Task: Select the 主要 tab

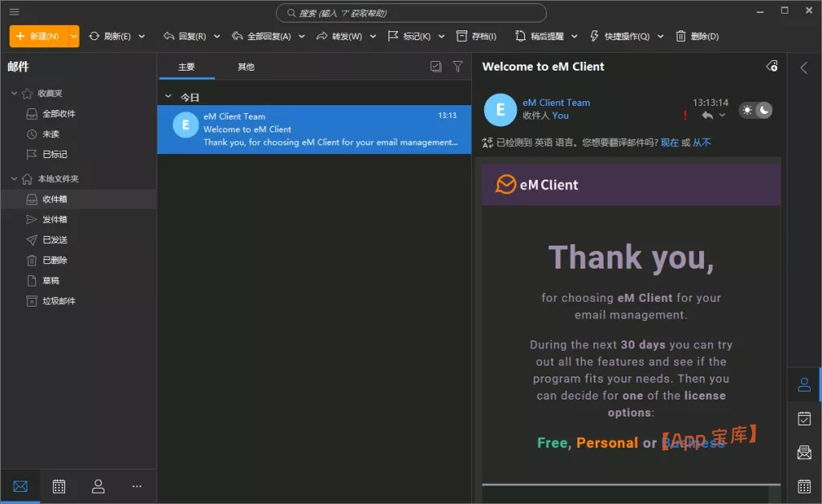Action: 186,67
